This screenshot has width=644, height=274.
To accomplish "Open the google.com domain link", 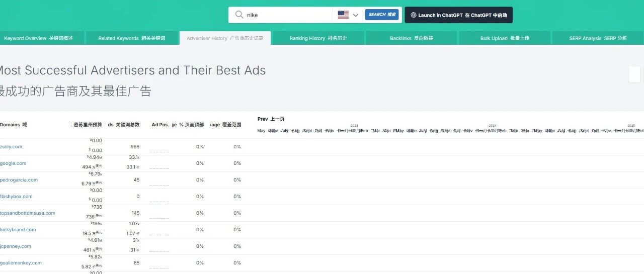I will (13, 163).
